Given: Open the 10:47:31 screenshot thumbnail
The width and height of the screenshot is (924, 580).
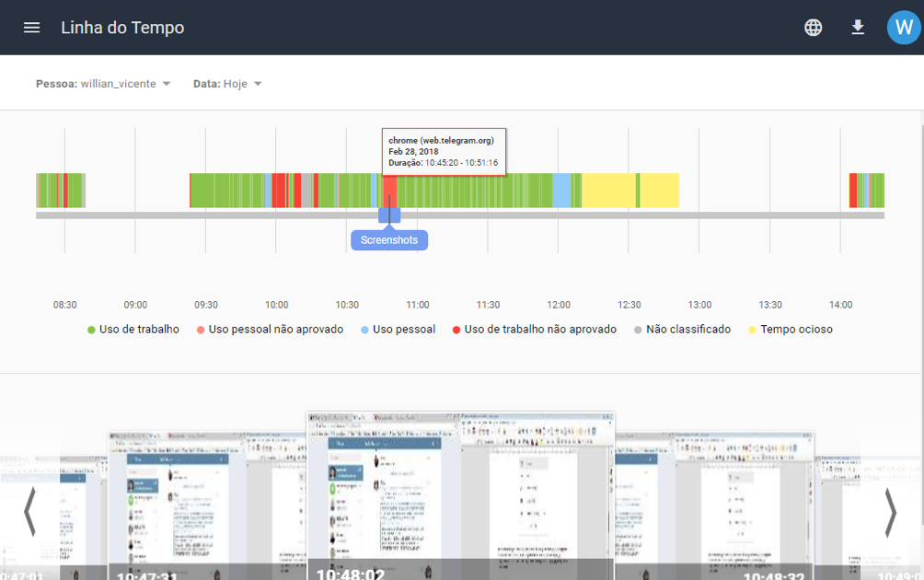Looking at the screenshot, I should [x=178, y=502].
